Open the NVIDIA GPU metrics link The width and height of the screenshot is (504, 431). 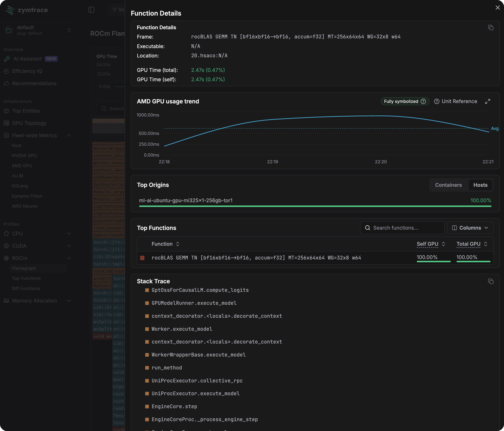[24, 156]
